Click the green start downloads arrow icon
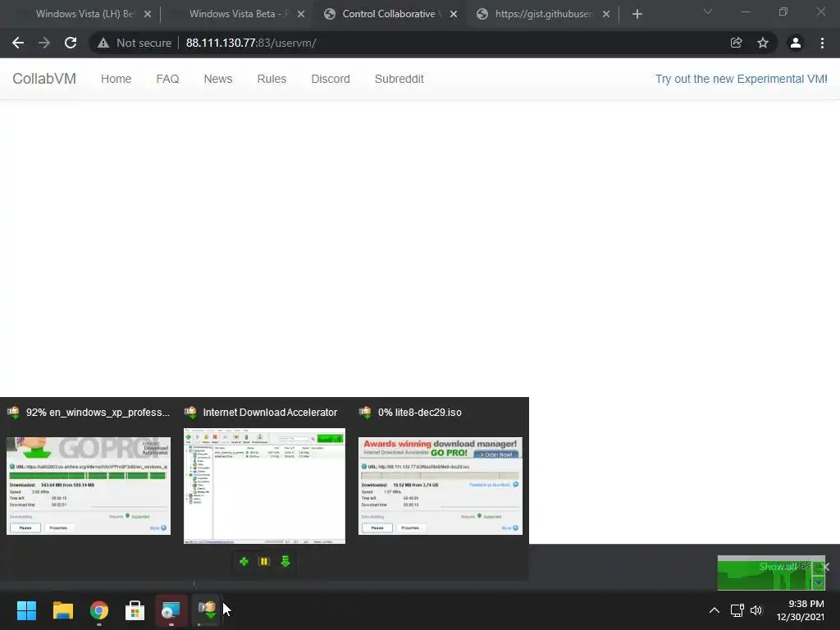 [285, 561]
